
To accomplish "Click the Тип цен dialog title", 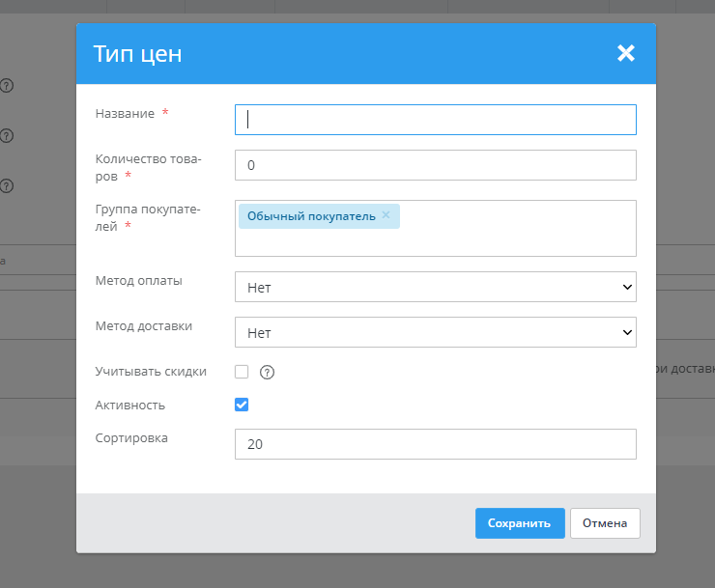I will [137, 54].
